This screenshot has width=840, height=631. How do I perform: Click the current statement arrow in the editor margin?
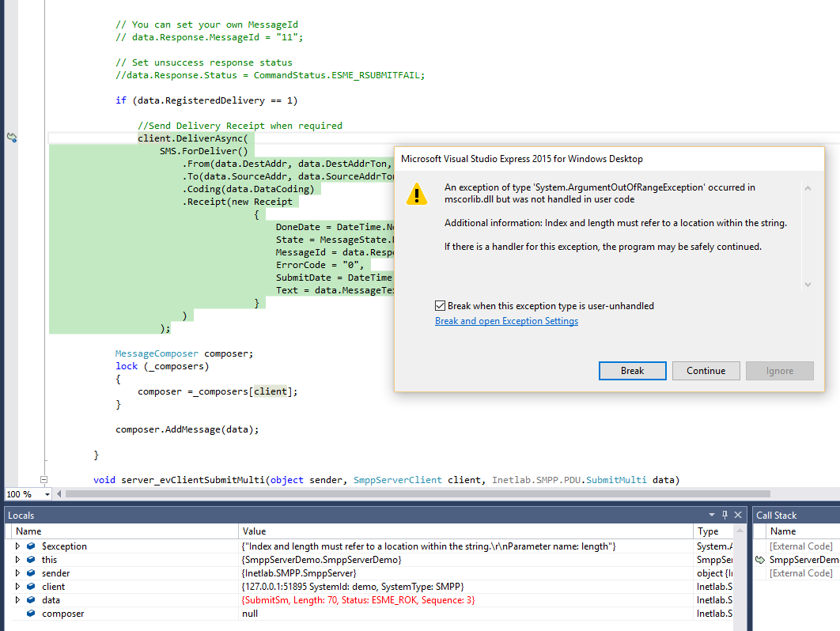click(12, 138)
